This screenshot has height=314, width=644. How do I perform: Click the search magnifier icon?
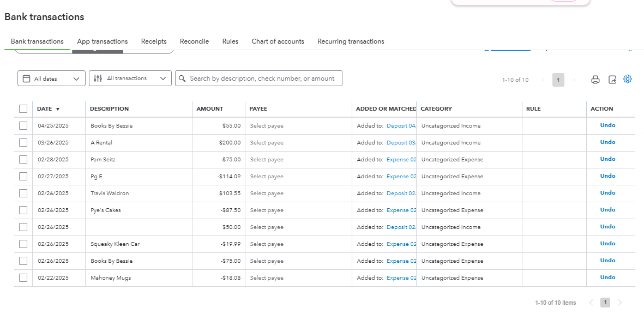(182, 78)
